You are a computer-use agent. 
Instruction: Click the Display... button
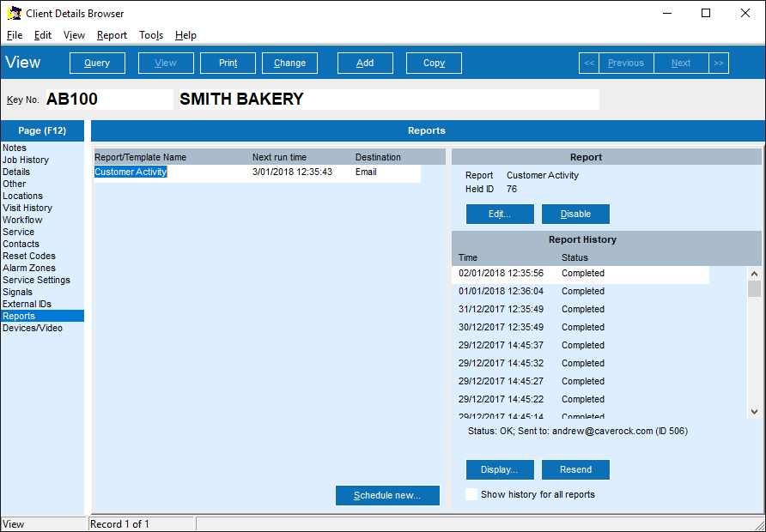click(500, 470)
